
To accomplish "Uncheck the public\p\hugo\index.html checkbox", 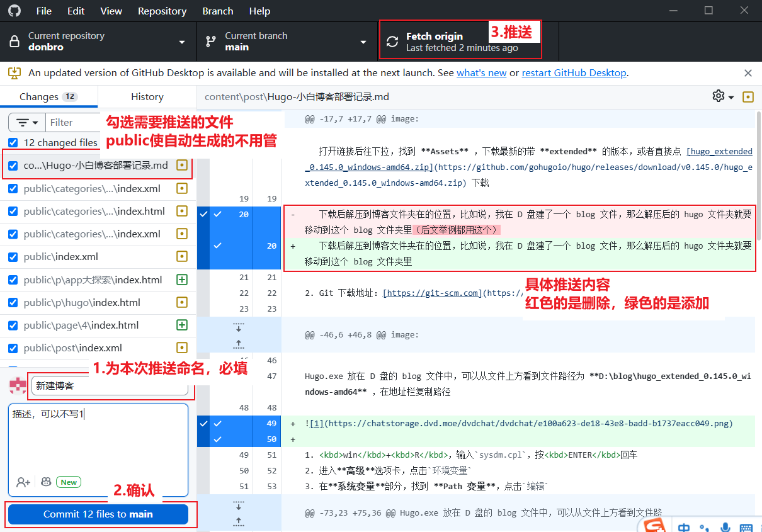I will pos(13,302).
